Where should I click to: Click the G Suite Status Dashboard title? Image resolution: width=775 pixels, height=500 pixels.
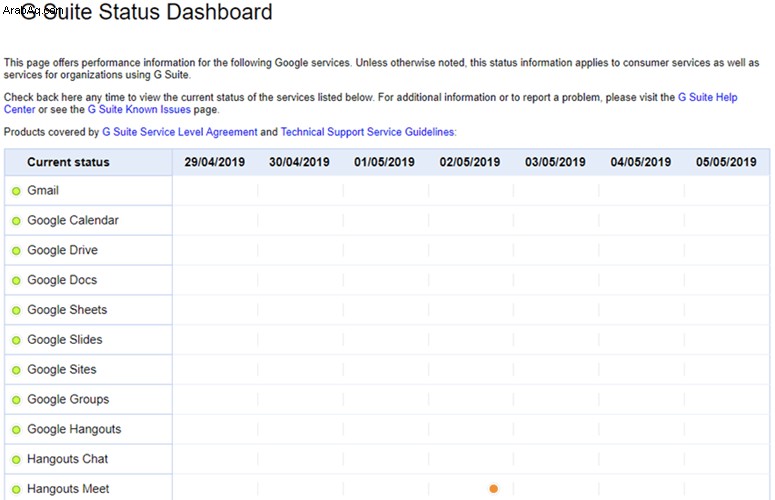[147, 11]
